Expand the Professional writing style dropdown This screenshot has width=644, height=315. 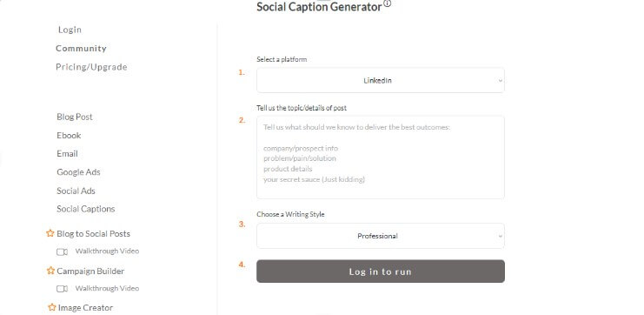point(381,236)
